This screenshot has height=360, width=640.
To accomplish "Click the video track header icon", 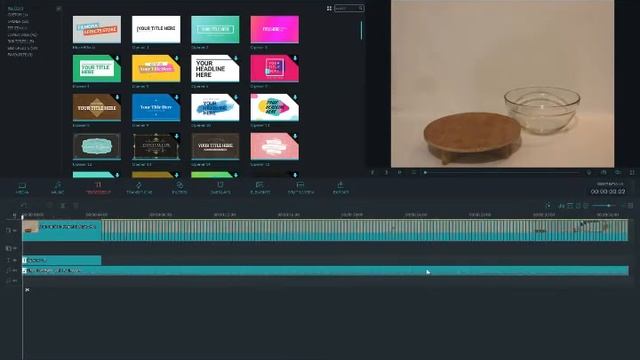I will click(8, 230).
